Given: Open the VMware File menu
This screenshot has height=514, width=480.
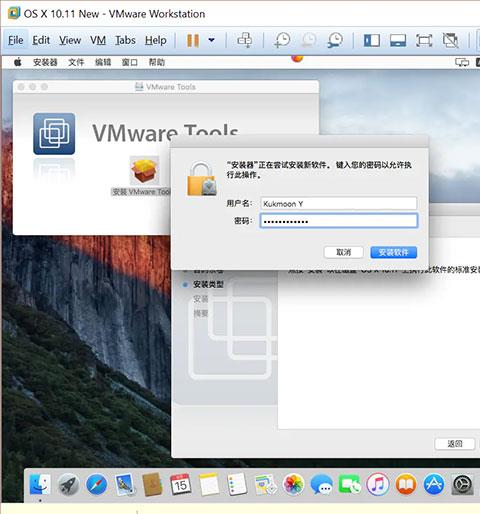Looking at the screenshot, I should tap(16, 40).
